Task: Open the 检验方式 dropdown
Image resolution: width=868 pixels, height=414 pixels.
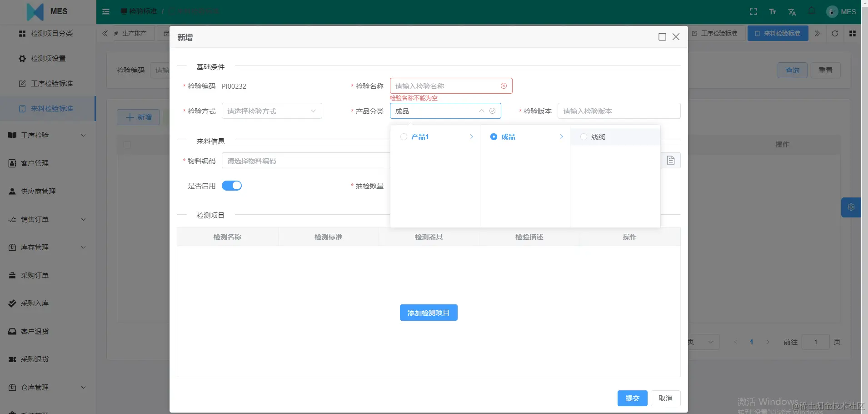Action: pos(272,111)
